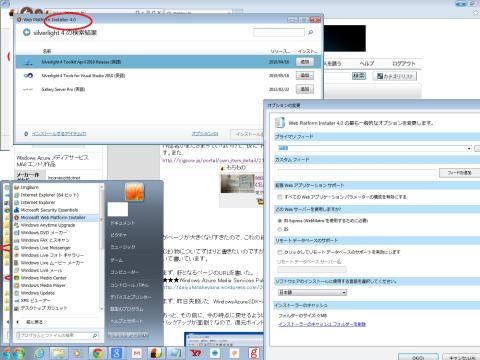Open the file explorer folder on taskbar

pos(58,353)
